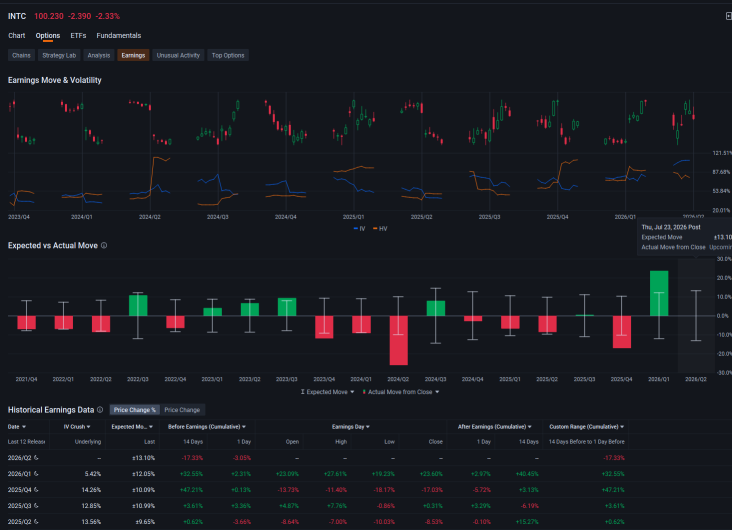
Task: Click the panel icon at top right corner
Action: click(729, 16)
